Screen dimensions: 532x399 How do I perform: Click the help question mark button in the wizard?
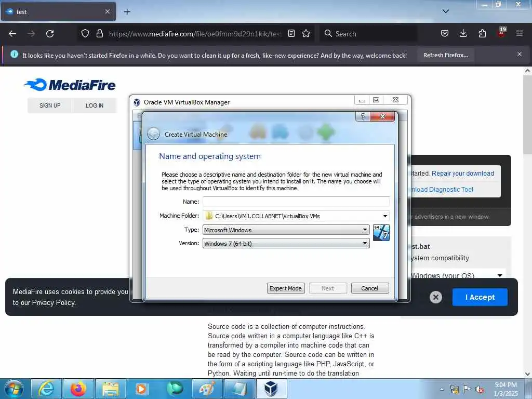click(x=363, y=116)
